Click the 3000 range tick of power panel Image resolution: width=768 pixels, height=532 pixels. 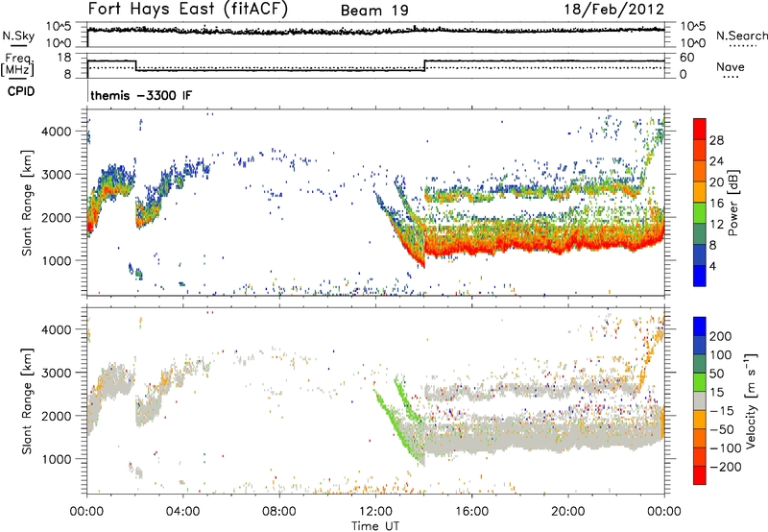click(57, 175)
